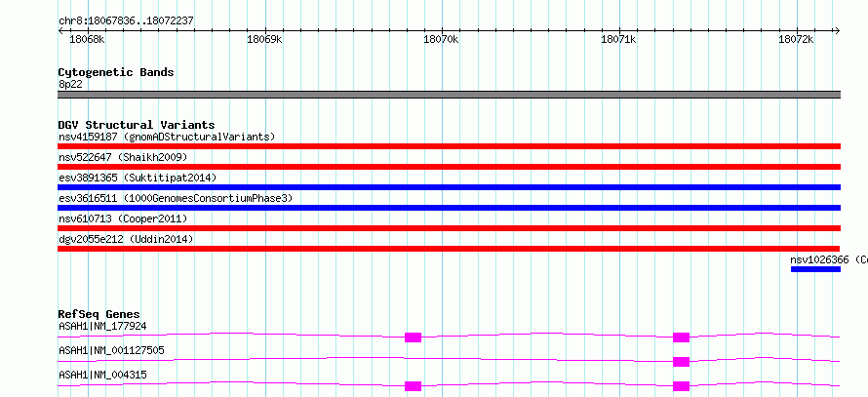
Task: Click the nsv4159187 gnomAD variant label
Action: click(167, 137)
